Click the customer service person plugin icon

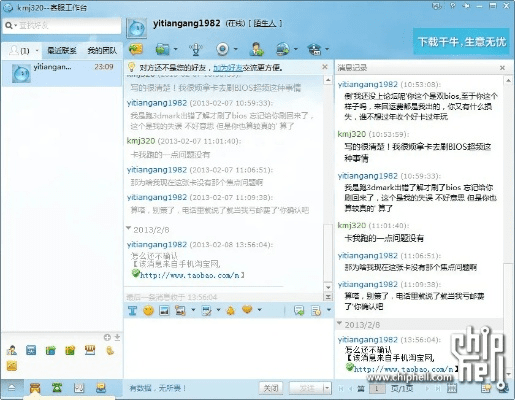tap(12, 350)
